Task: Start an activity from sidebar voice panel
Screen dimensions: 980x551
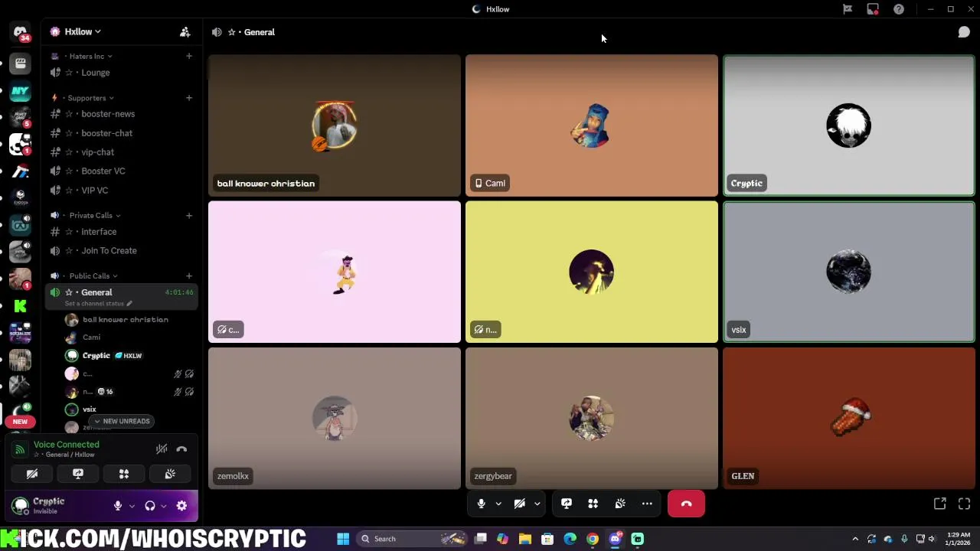Action: click(124, 474)
